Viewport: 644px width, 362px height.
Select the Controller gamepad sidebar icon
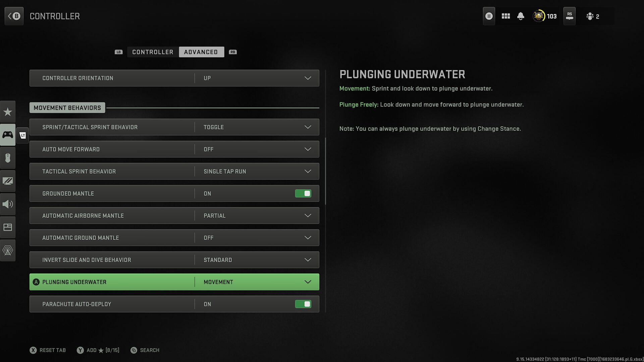[8, 135]
